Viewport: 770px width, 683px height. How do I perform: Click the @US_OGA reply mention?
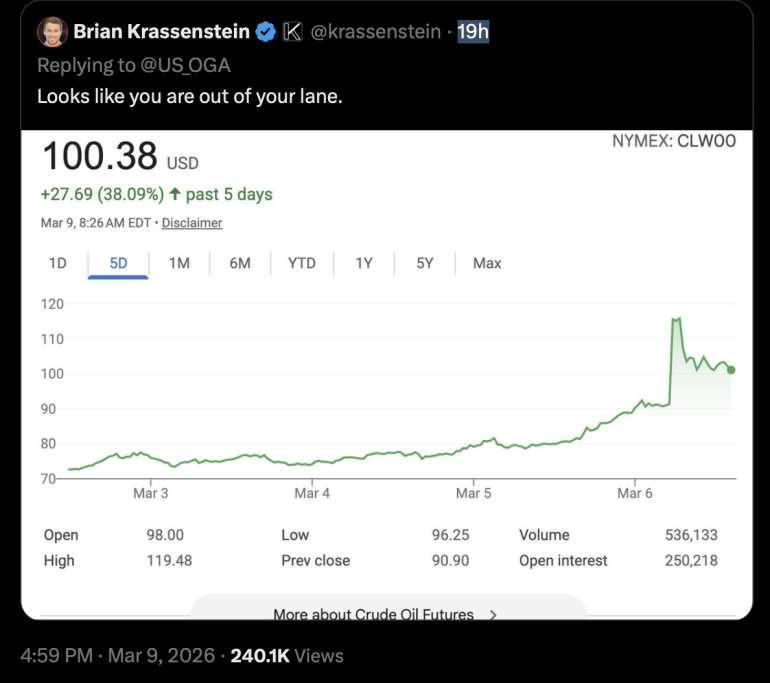(186, 65)
